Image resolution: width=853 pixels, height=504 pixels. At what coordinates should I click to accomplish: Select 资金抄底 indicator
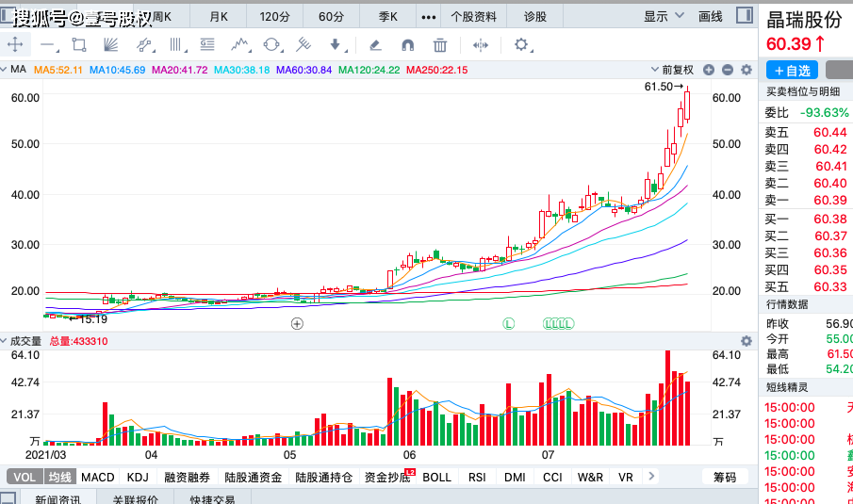tap(387, 477)
